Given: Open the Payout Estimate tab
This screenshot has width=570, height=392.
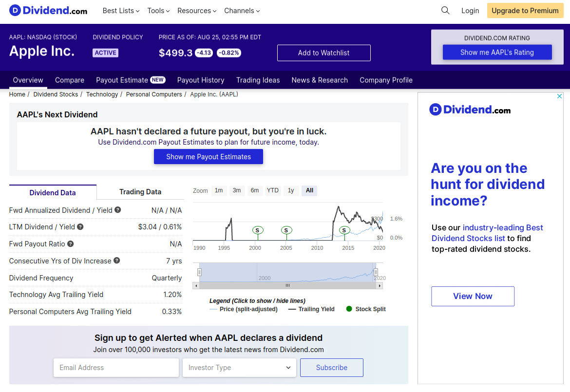Looking at the screenshot, I should pyautogui.click(x=131, y=80).
